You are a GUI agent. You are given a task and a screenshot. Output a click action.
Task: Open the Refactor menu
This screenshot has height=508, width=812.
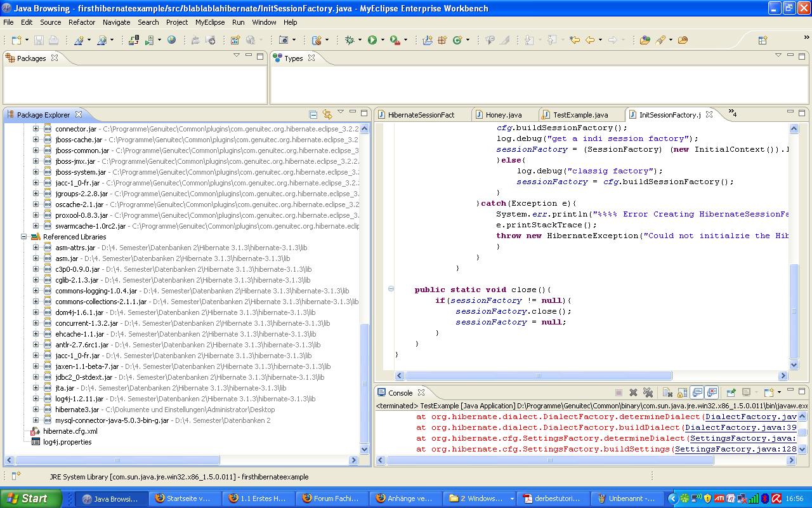point(82,22)
